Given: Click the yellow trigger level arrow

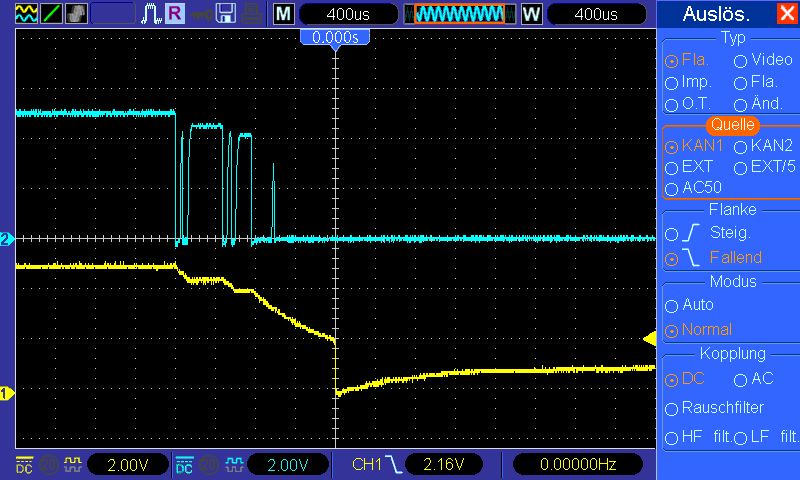Looking at the screenshot, I should pyautogui.click(x=649, y=339).
